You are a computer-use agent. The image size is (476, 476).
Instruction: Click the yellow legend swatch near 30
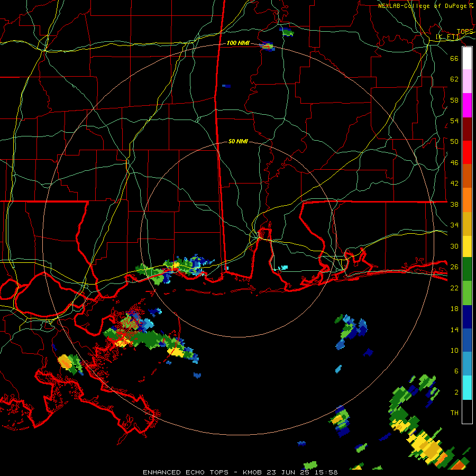(467, 246)
